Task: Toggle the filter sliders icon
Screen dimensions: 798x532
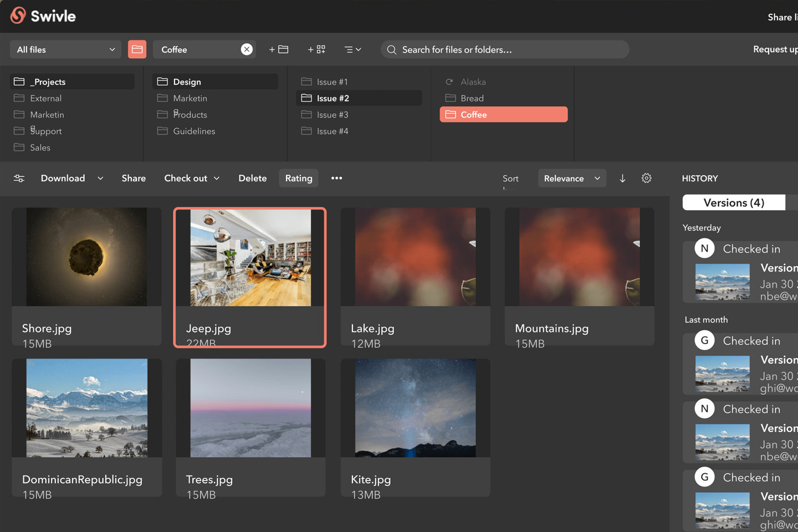Action: click(19, 178)
